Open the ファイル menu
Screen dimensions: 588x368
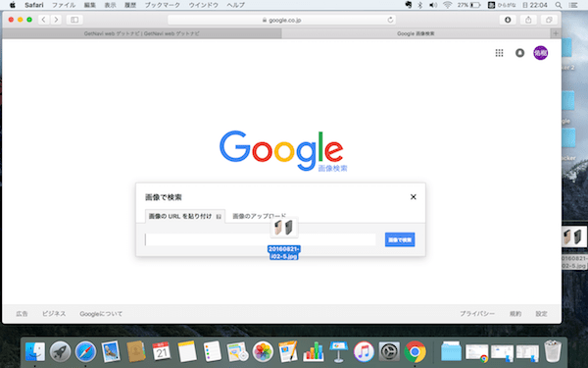coord(64,5)
